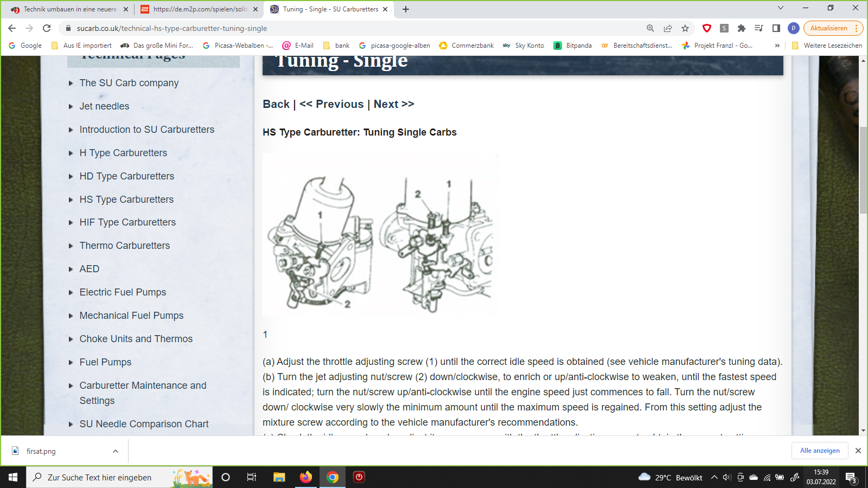Screen dimensions: 868x488
Task: Open firsat.png download options chevron
Action: [x=116, y=451]
